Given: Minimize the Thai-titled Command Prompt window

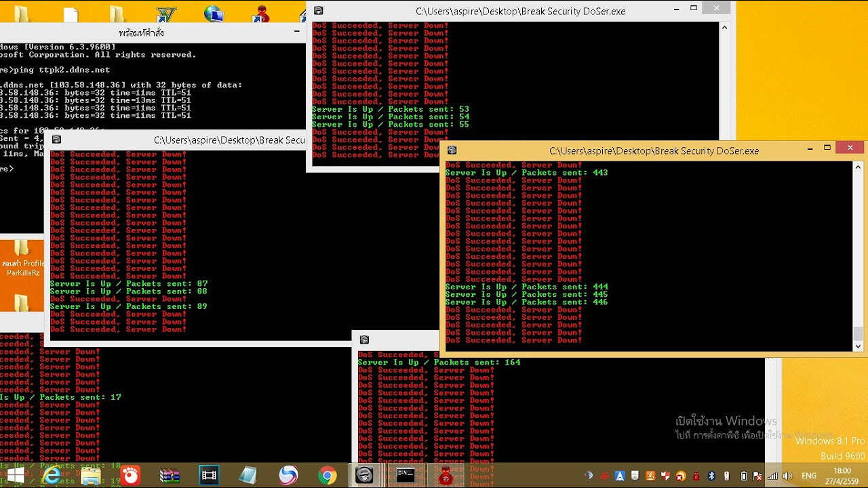Looking at the screenshot, I should 297,31.
